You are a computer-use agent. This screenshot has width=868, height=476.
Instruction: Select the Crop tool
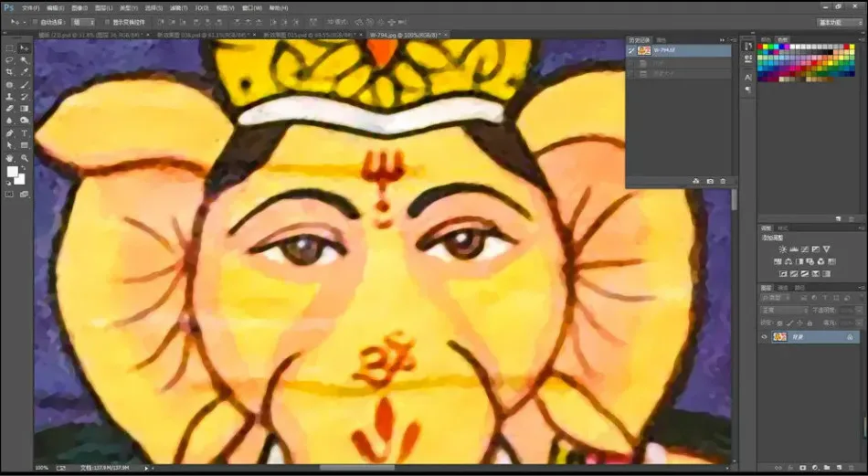click(10, 72)
